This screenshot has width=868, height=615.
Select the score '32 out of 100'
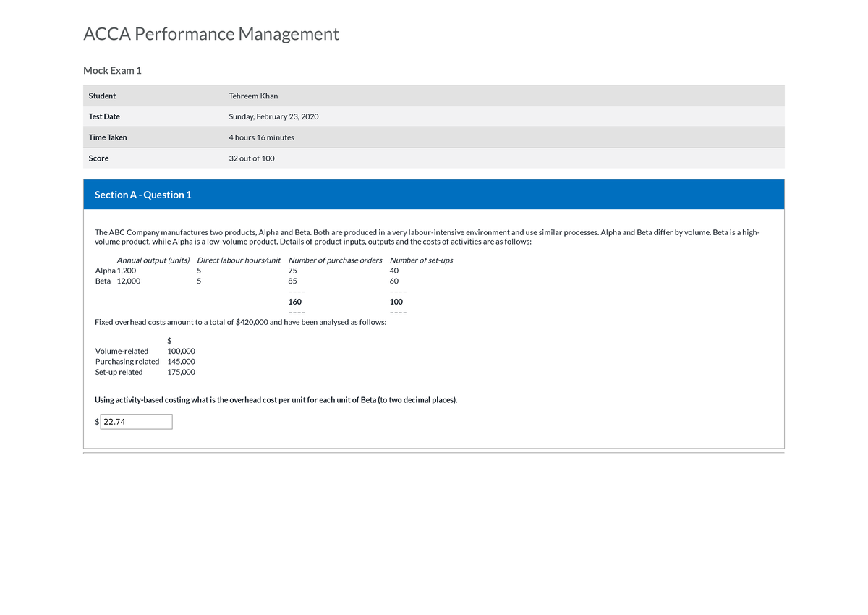pyautogui.click(x=252, y=158)
